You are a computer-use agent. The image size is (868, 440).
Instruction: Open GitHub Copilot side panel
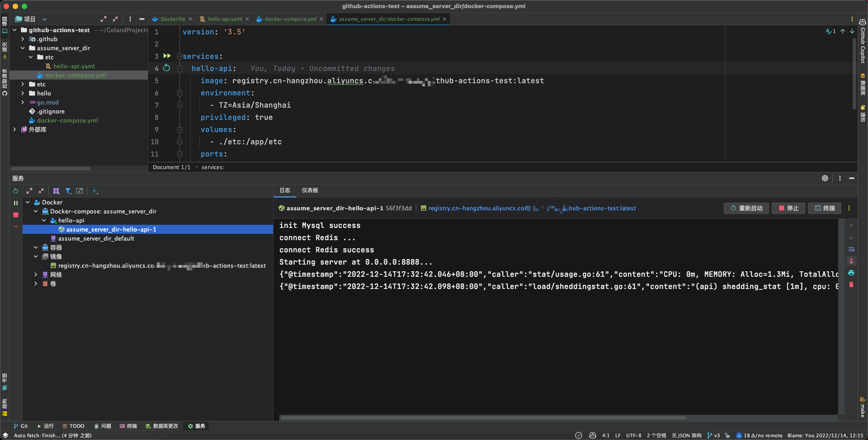point(863,41)
